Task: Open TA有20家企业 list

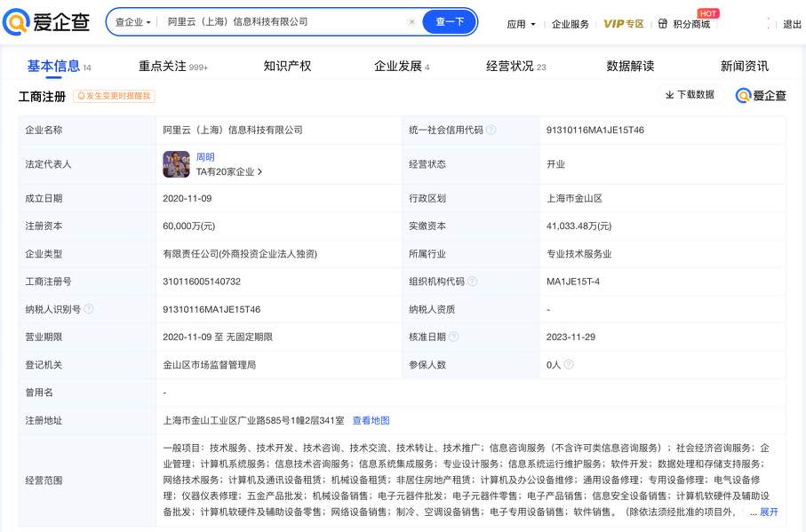Action: [229, 171]
